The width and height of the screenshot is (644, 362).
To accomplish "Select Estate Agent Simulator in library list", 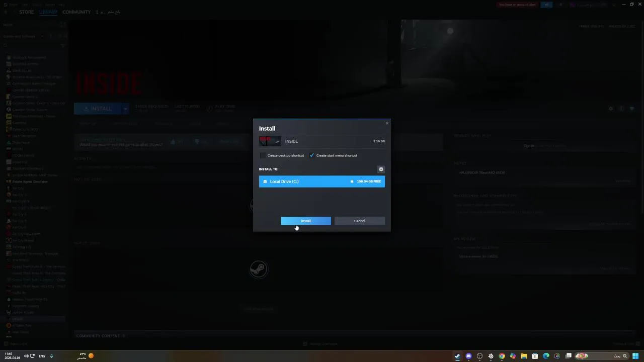I will click(30, 182).
